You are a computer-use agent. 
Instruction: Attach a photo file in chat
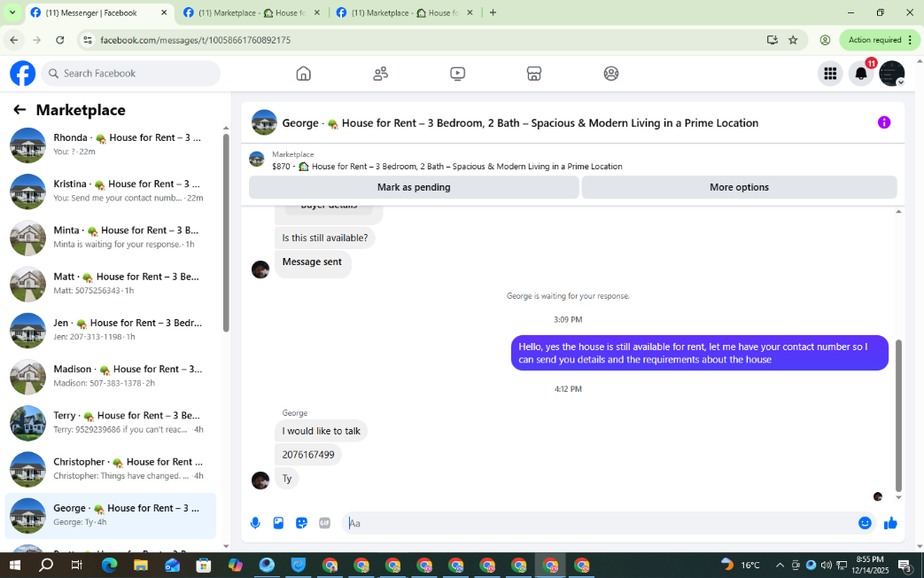point(278,523)
